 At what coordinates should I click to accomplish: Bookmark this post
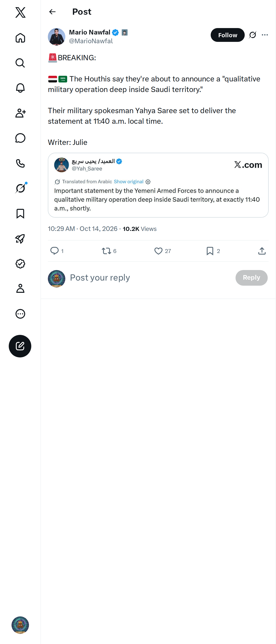point(210,251)
